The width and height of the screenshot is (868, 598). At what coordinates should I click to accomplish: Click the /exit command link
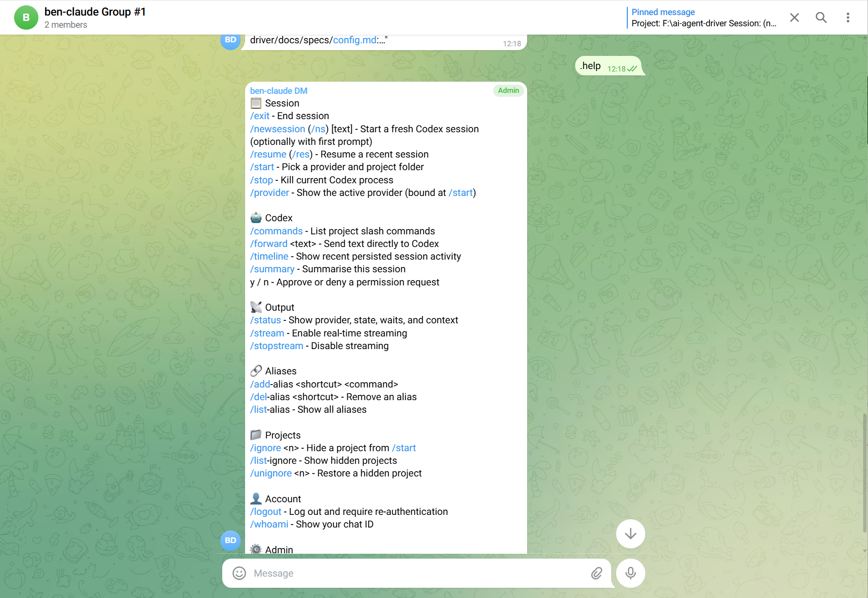click(260, 116)
